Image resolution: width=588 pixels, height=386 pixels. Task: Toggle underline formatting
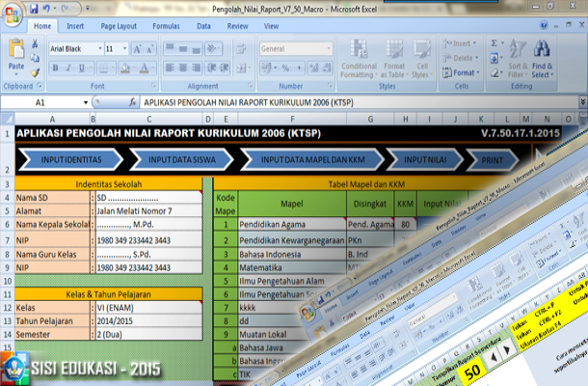(81, 68)
